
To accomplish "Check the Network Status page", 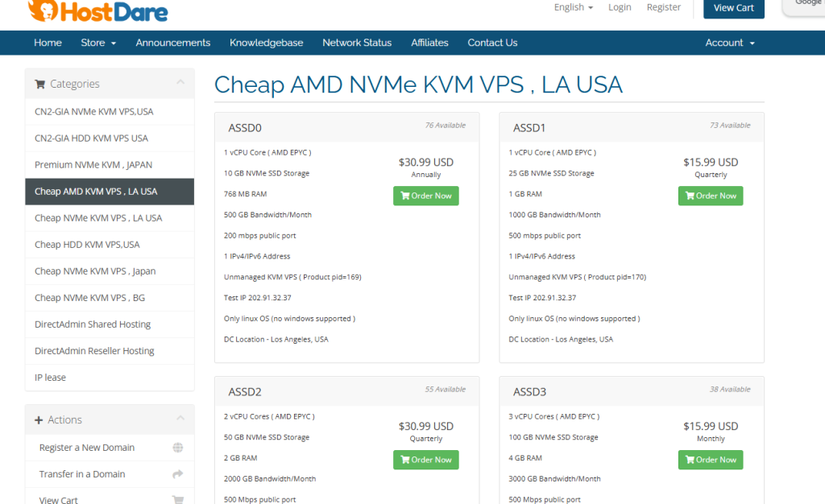I will (x=357, y=43).
